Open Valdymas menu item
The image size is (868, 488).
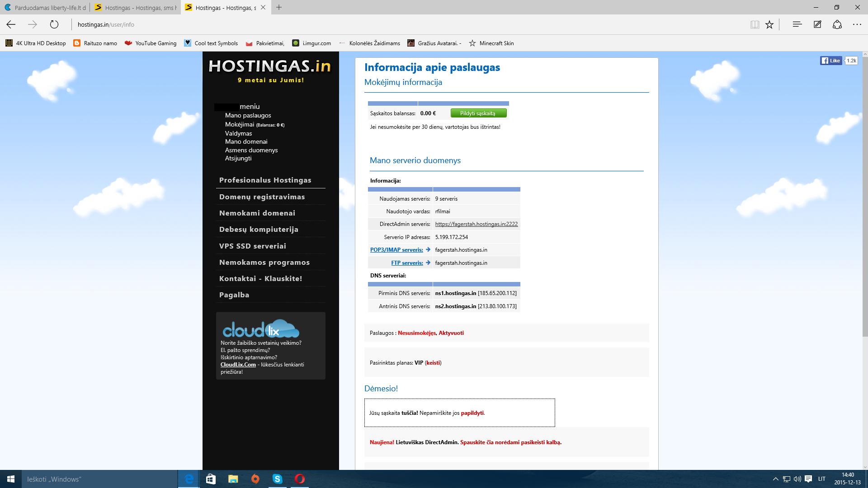(x=238, y=133)
